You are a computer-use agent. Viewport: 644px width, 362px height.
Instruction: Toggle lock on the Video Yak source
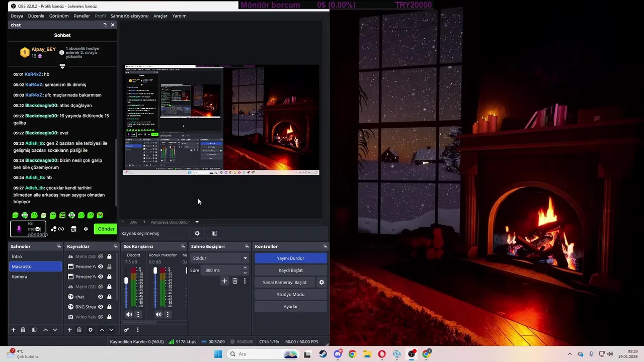[x=109, y=317]
